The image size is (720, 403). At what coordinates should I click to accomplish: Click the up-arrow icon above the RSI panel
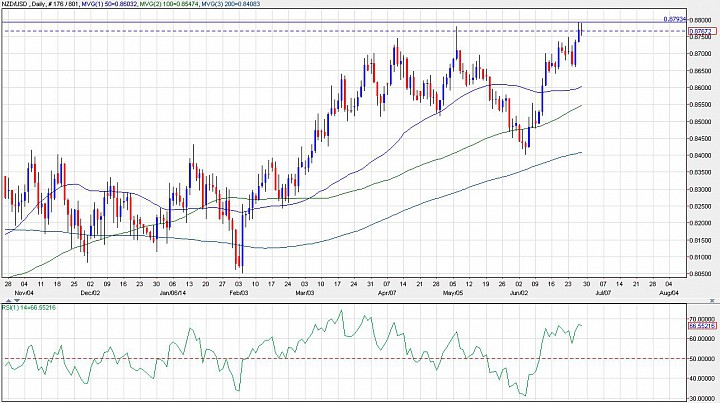[x=9, y=300]
